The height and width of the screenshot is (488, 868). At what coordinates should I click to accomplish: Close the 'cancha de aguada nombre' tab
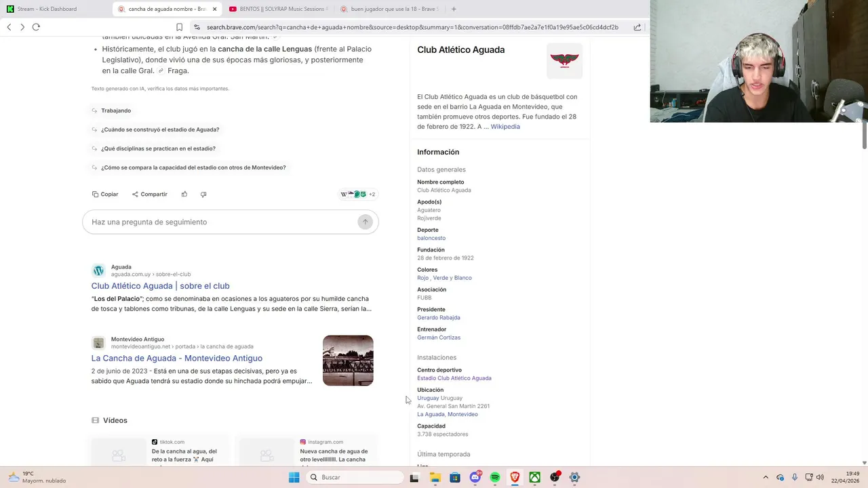click(x=214, y=9)
